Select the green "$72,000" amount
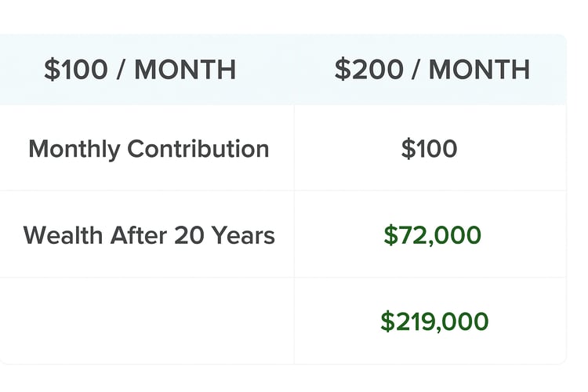The width and height of the screenshot is (588, 392). (432, 235)
